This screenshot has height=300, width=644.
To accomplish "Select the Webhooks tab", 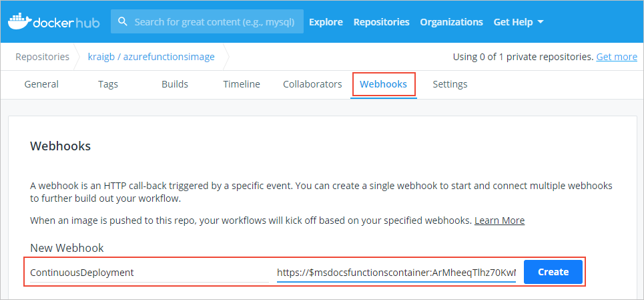I will coord(383,84).
